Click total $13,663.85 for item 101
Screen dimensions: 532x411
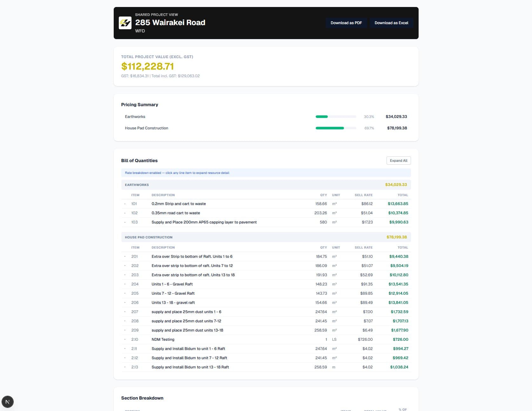(398, 204)
